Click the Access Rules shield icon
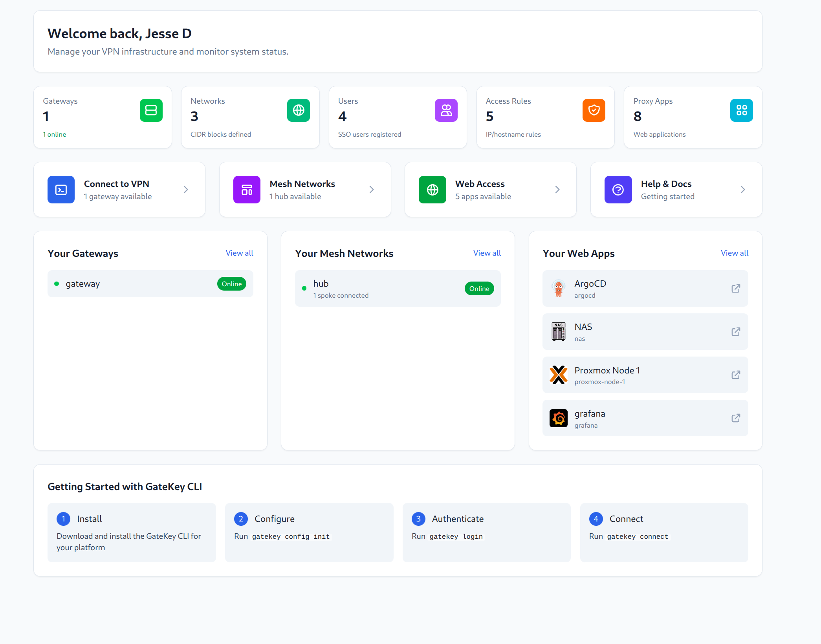Screen dimensions: 821x644 [594, 110]
